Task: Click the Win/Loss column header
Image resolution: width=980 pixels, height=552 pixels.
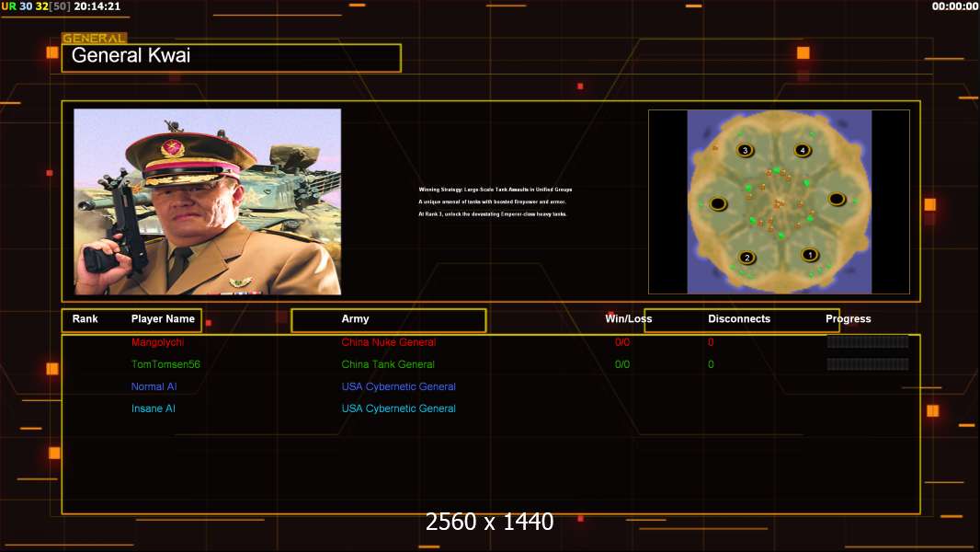Action: [628, 319]
